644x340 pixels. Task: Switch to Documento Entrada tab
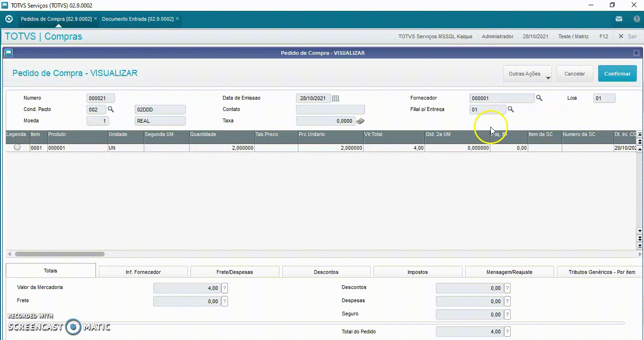(x=138, y=19)
